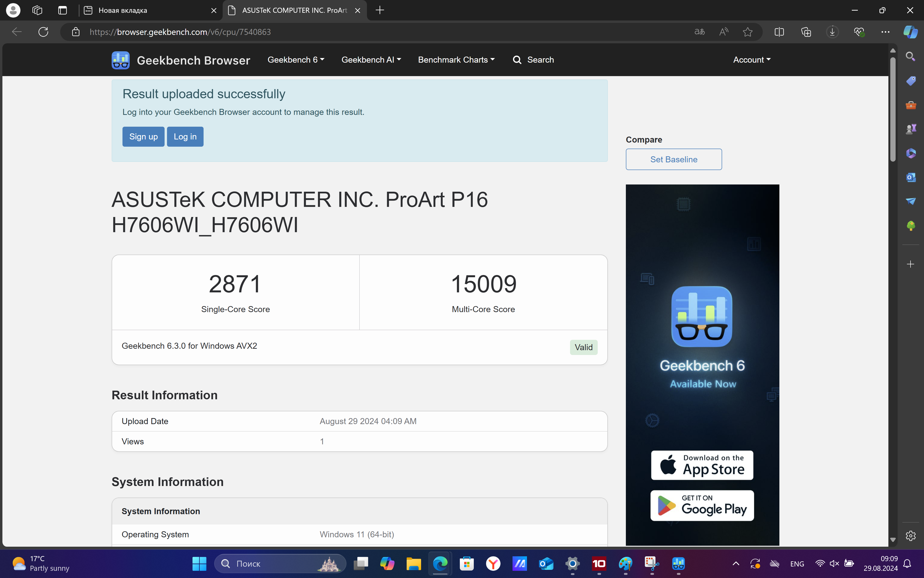Open the Geekbench 6 dropdown menu

[295, 60]
